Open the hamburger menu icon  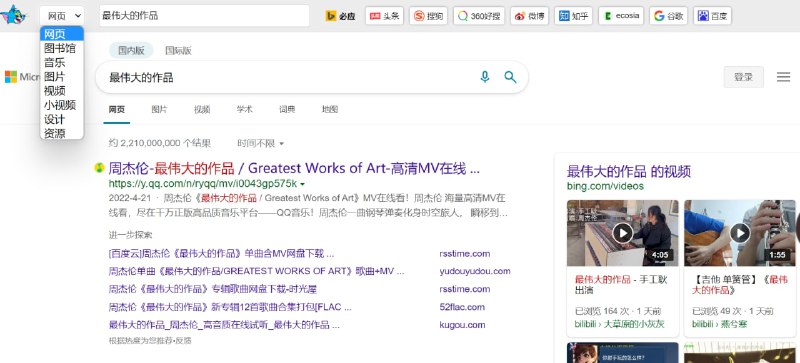coord(783,77)
